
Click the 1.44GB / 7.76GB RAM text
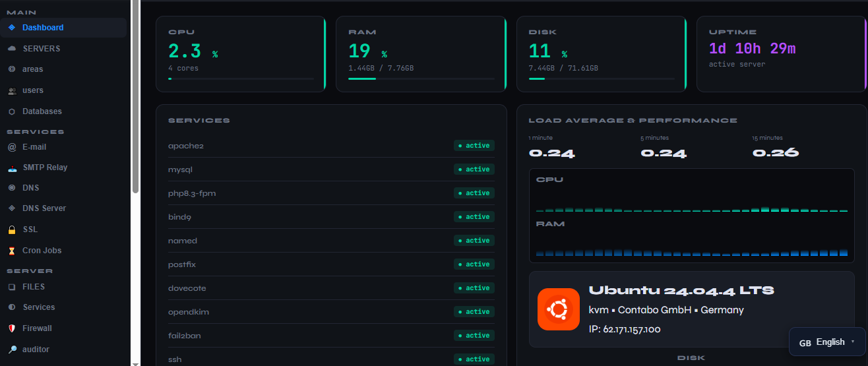[381, 68]
